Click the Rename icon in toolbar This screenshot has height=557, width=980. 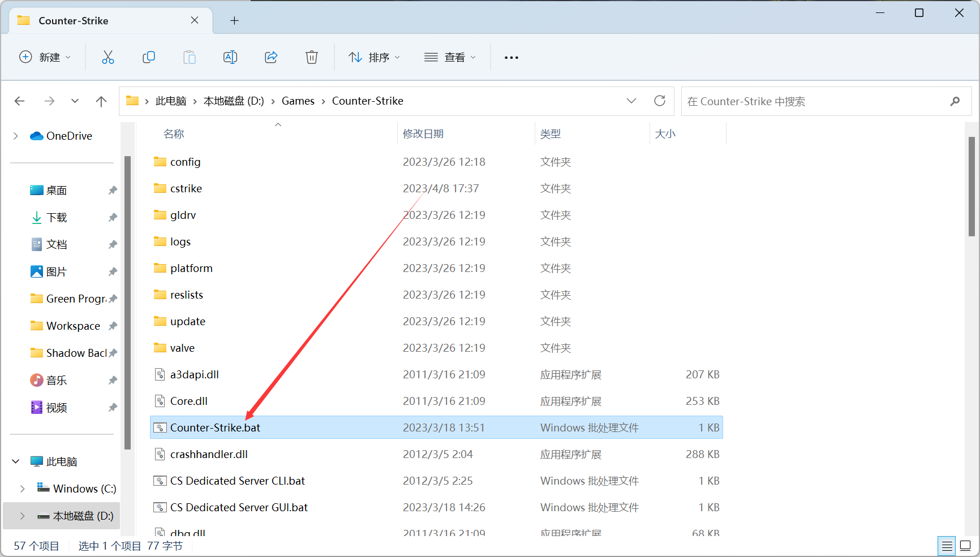click(230, 57)
